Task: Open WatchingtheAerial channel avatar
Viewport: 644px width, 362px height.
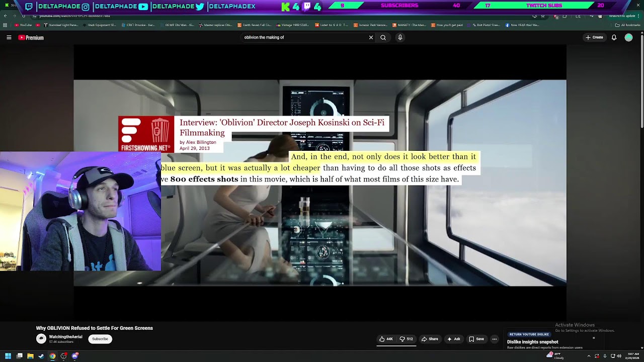Action: point(41,339)
